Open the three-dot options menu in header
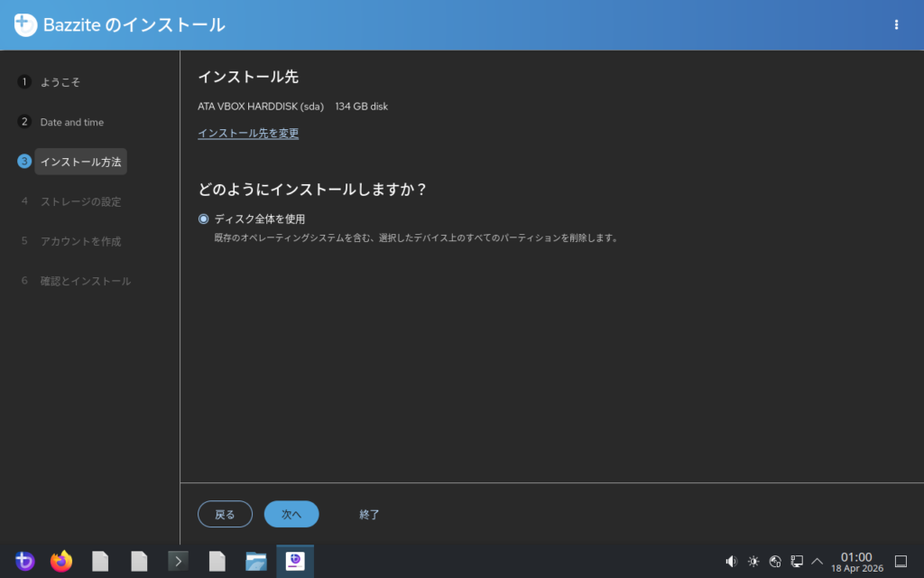 coord(896,25)
